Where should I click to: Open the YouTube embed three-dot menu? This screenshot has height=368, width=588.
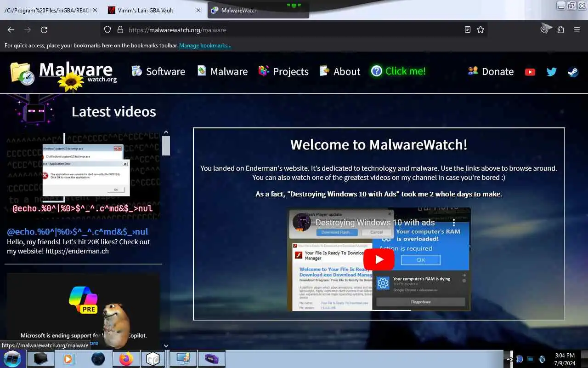tap(454, 223)
